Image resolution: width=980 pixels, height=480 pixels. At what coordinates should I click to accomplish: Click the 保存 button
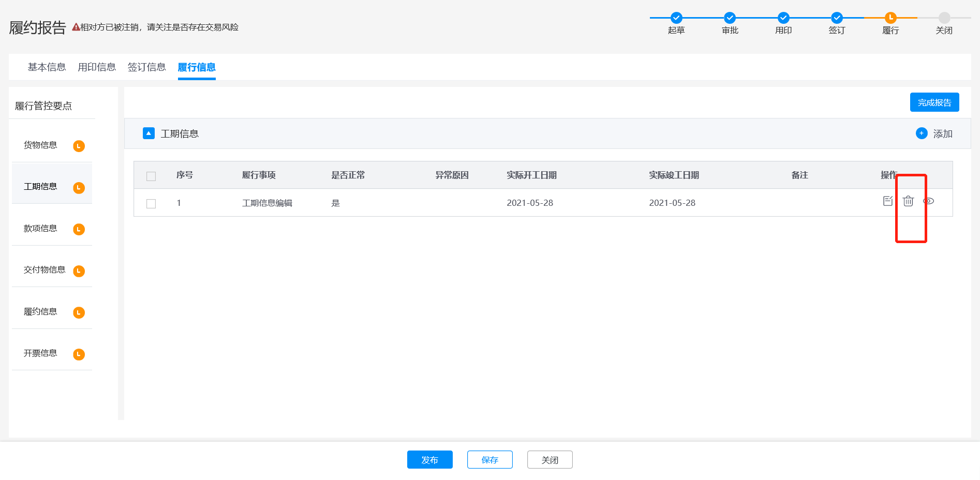pos(489,460)
